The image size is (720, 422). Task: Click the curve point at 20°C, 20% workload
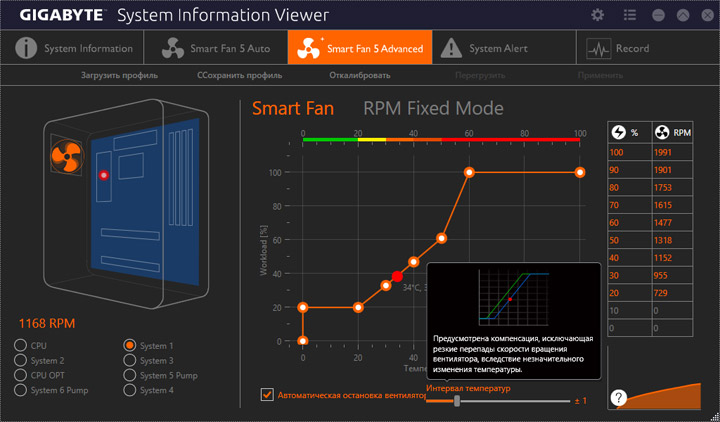(x=358, y=307)
